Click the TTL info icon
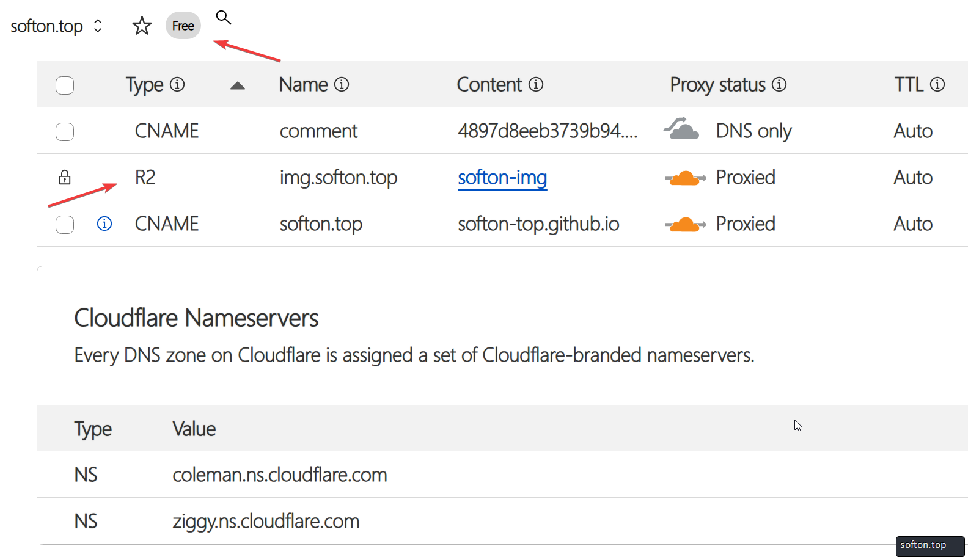 point(937,84)
